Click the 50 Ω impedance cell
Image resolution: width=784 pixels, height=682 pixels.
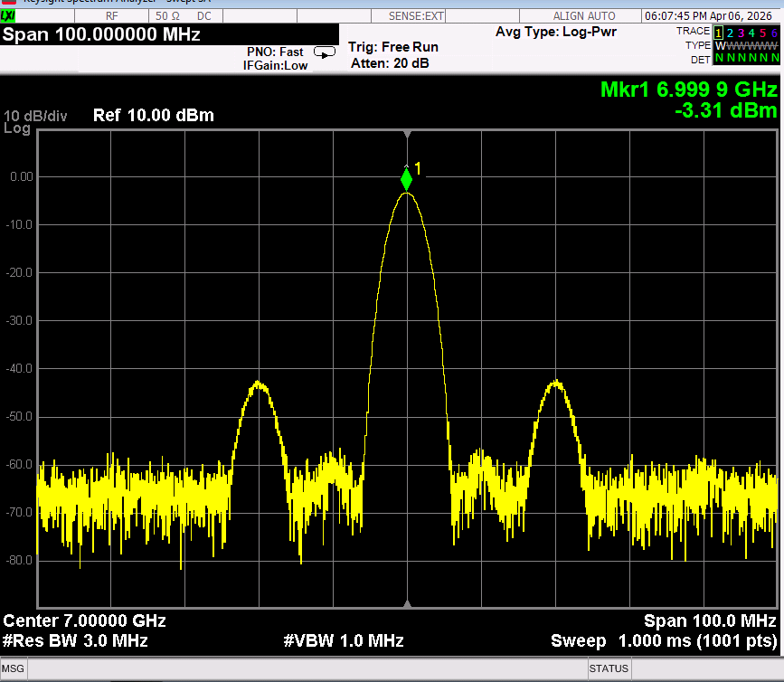(x=167, y=16)
